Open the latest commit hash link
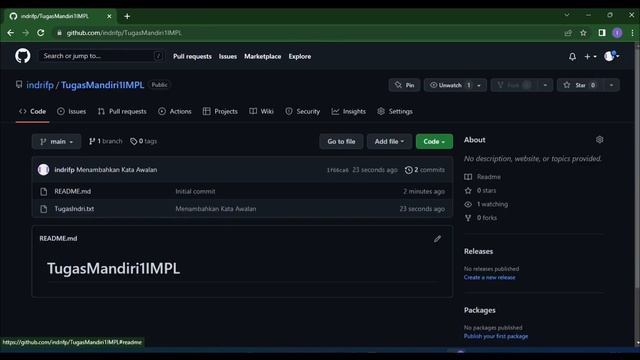 pos(338,170)
